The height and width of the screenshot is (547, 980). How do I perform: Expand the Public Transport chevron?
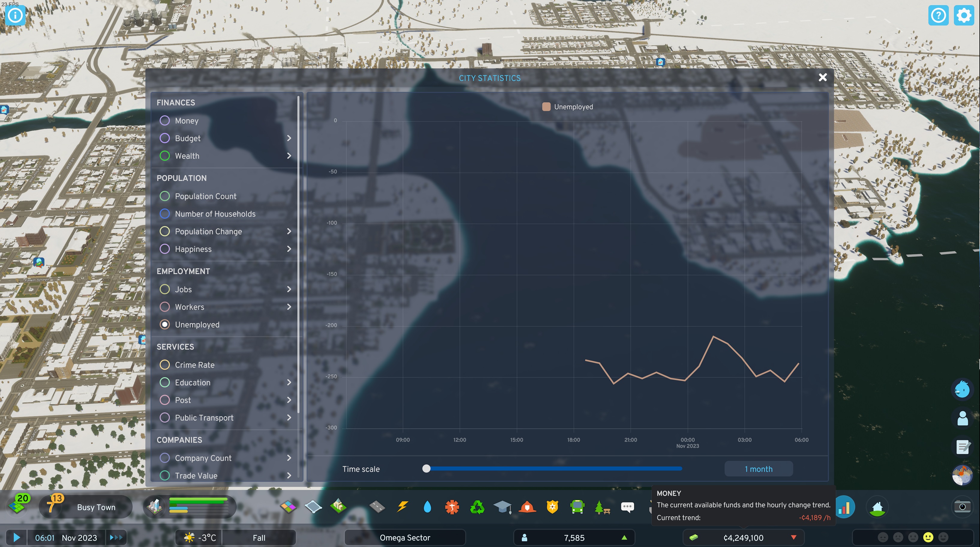pyautogui.click(x=289, y=418)
